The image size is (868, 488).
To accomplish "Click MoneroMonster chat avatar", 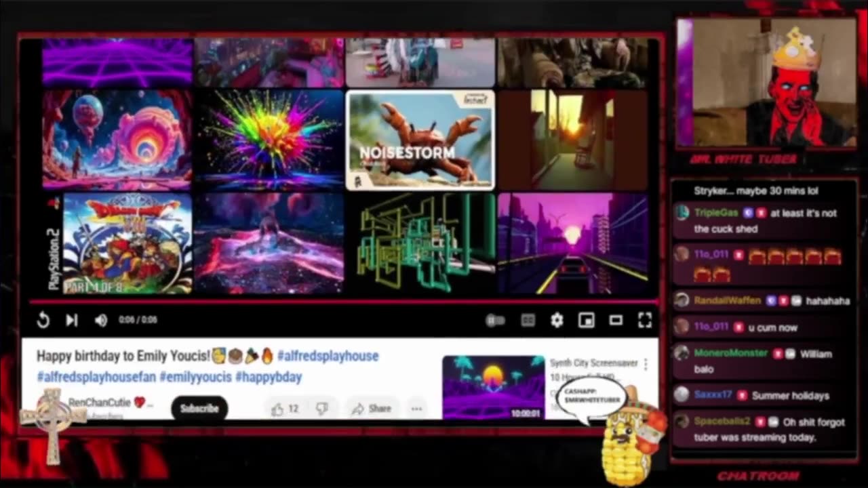I will (682, 354).
